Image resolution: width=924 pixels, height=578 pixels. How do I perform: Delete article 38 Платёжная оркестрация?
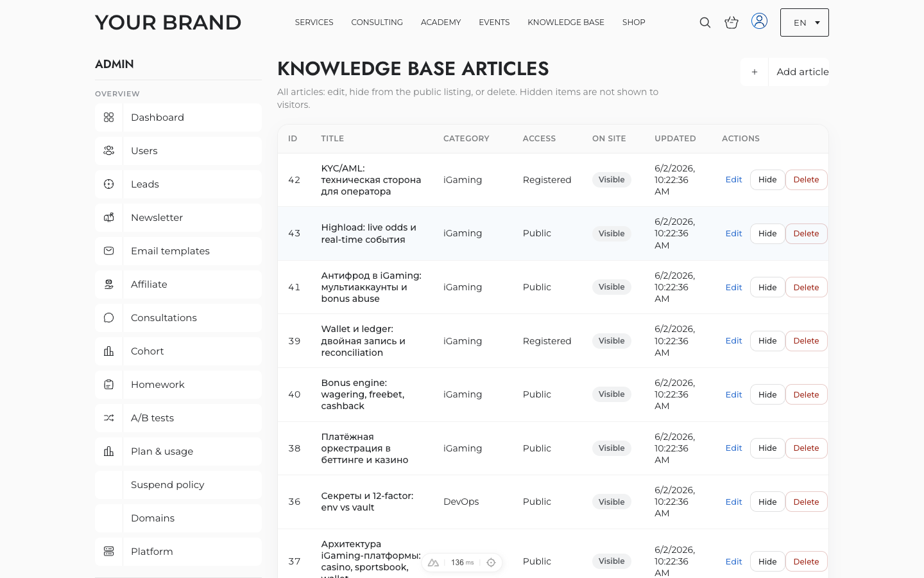click(806, 448)
